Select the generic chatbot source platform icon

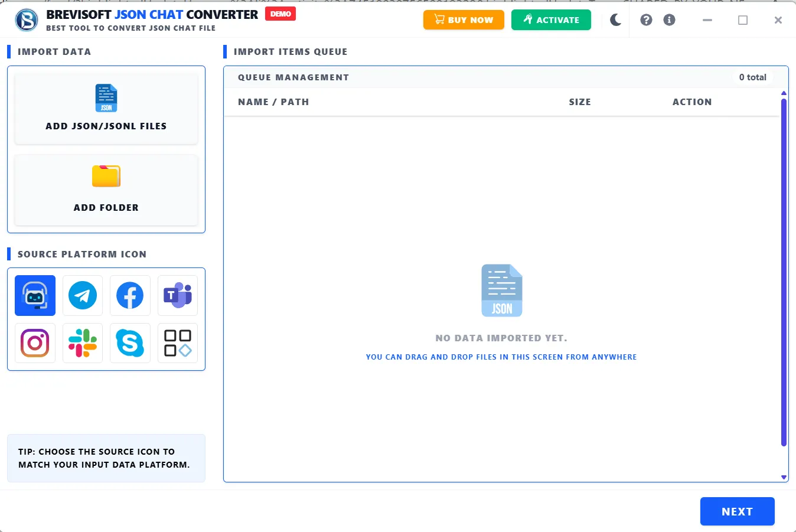[35, 295]
